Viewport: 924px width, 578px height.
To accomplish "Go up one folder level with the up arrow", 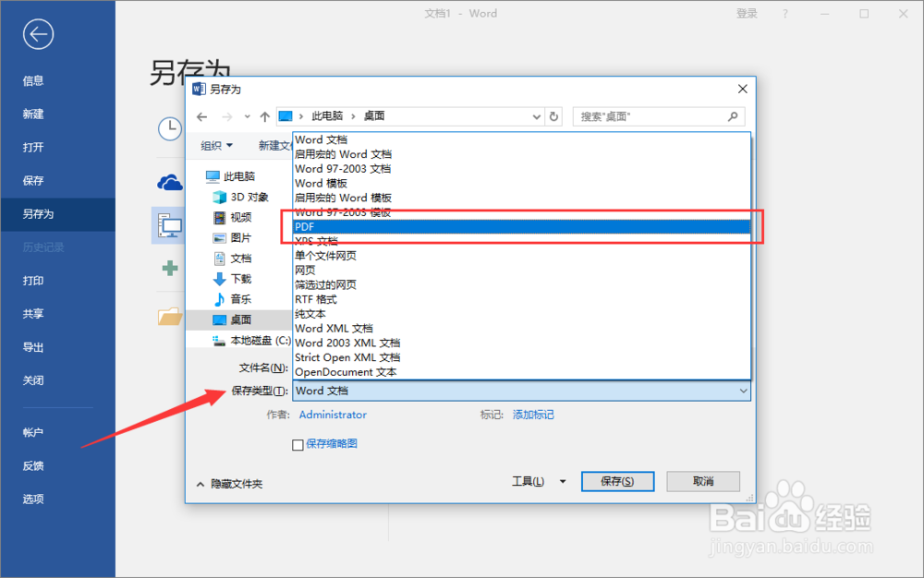I will 265,116.
